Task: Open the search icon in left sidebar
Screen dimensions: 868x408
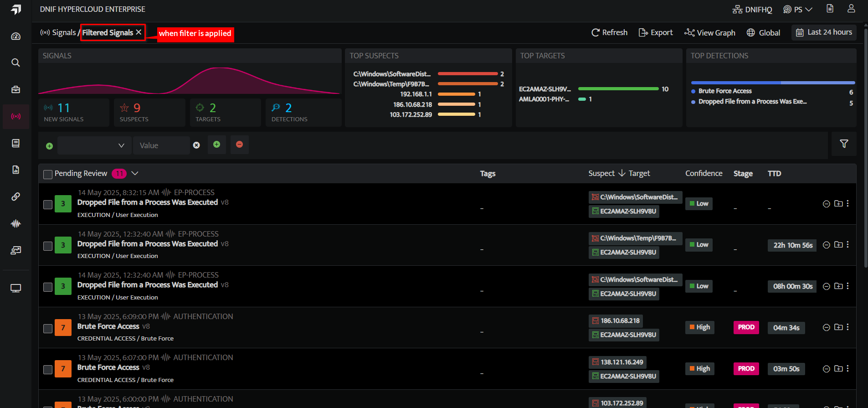Action: pos(16,62)
